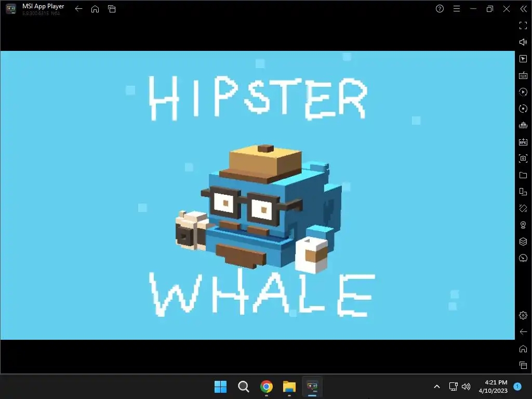The width and height of the screenshot is (532, 399).
Task: Click recent apps icon in the right sidebar
Action: 523,365
